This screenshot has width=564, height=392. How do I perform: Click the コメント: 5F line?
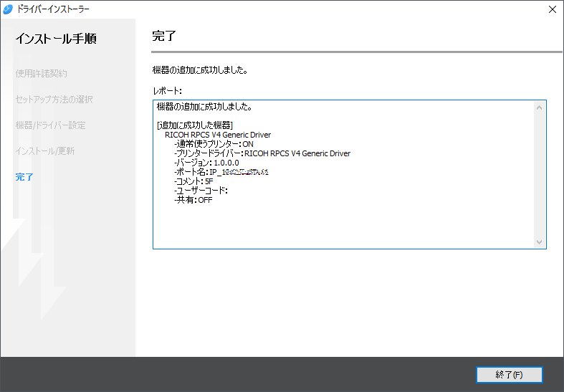pos(193,181)
